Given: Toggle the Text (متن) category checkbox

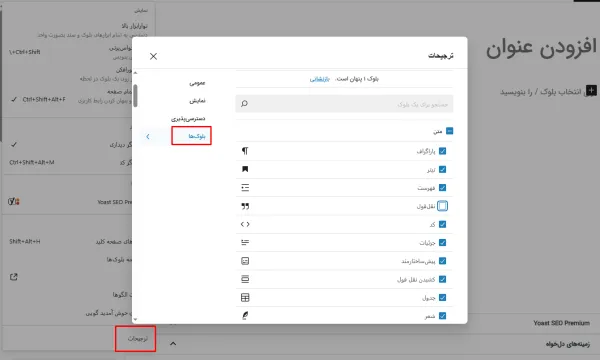Looking at the screenshot, I should point(450,131).
